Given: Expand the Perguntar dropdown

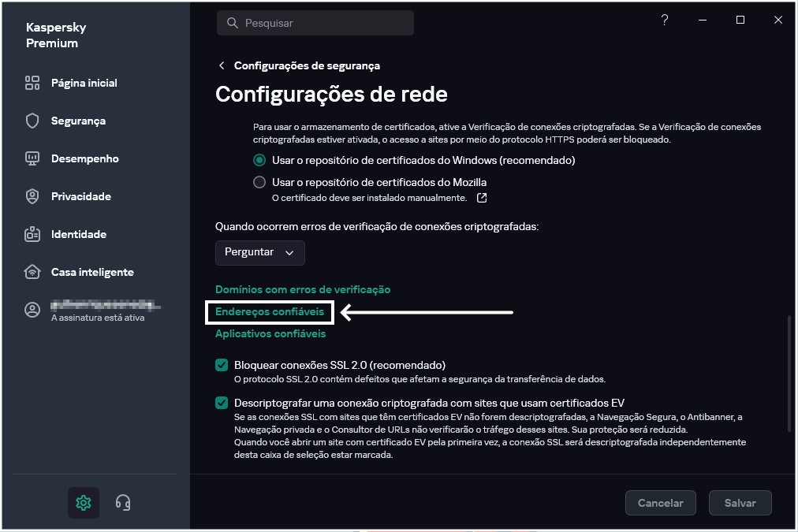Looking at the screenshot, I should (259, 252).
